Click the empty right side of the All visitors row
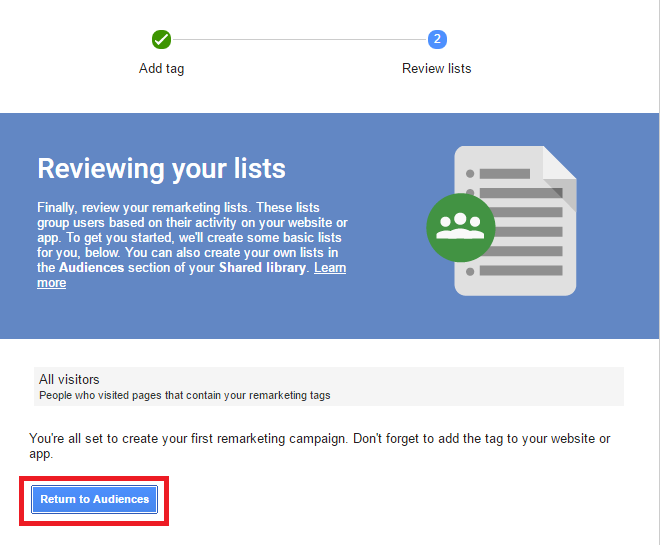This screenshot has width=660, height=545. (x=500, y=385)
